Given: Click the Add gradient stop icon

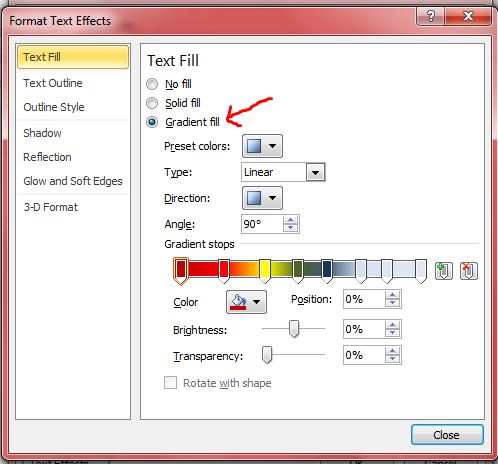Looking at the screenshot, I should (x=444, y=271).
